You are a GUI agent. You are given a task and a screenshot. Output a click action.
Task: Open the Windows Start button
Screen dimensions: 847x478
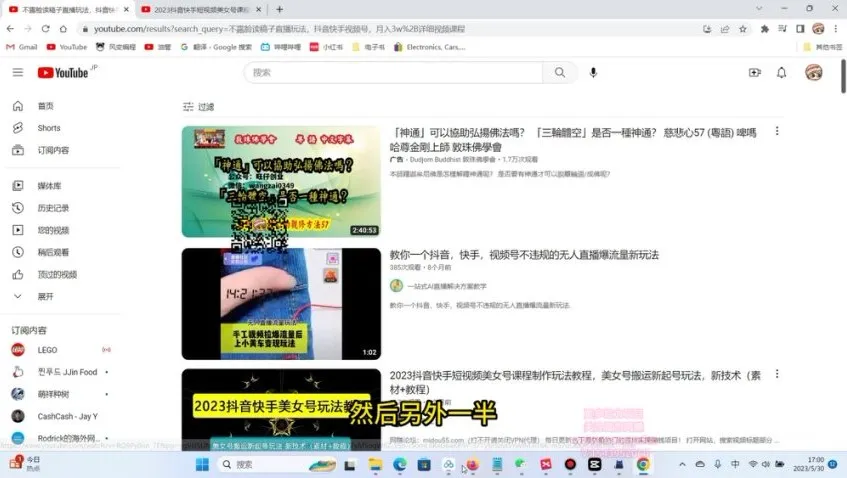[x=201, y=465]
